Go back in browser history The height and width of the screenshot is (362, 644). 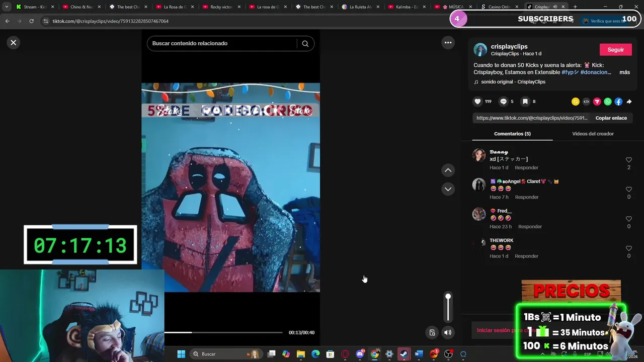pos(7,21)
